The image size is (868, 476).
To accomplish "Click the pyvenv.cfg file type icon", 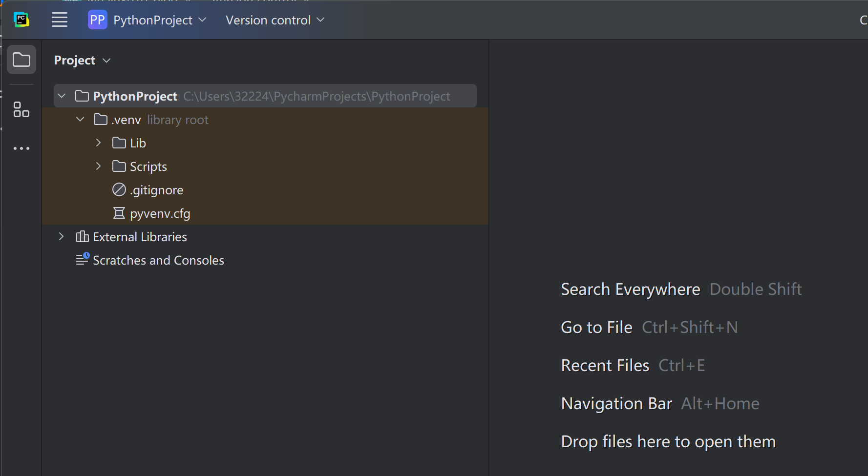I will pos(119,213).
